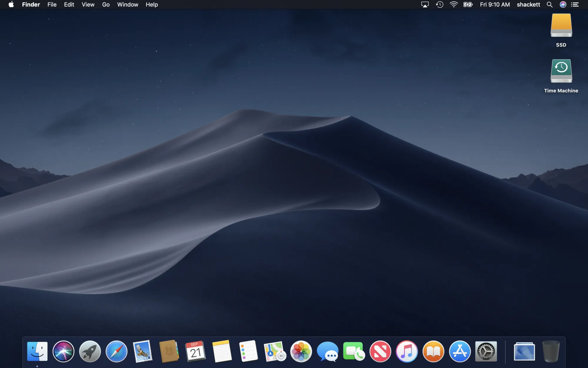The width and height of the screenshot is (588, 368).
Task: Check the battery charging status menu
Action: click(468, 4)
